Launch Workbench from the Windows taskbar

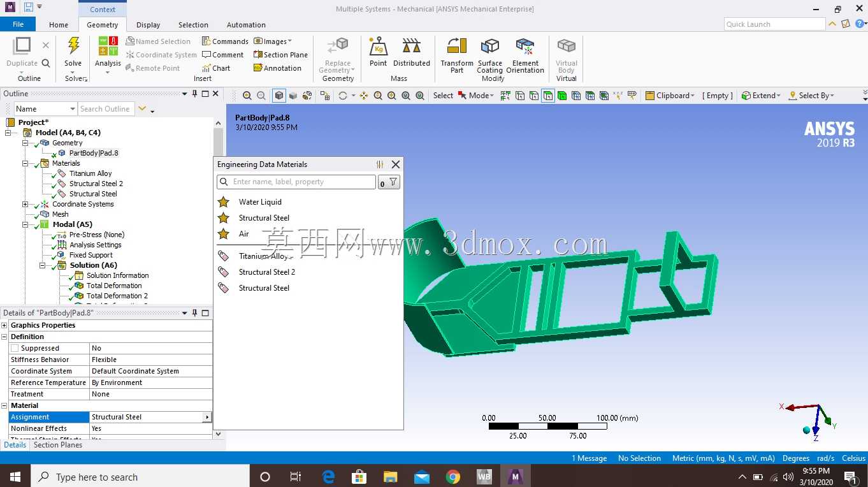(484, 477)
